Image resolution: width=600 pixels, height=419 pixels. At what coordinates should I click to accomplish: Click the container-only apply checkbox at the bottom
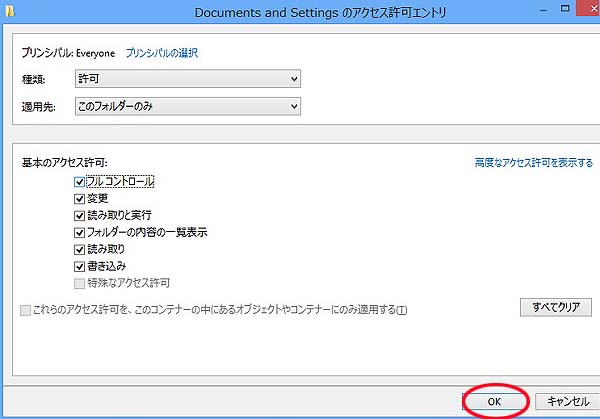click(26, 310)
